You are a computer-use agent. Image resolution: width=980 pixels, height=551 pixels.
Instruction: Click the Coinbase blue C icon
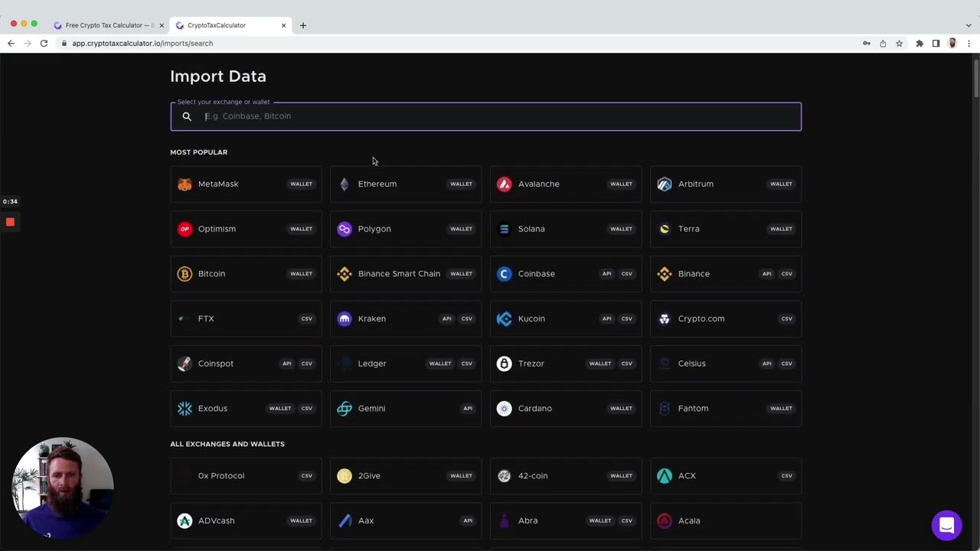505,274
